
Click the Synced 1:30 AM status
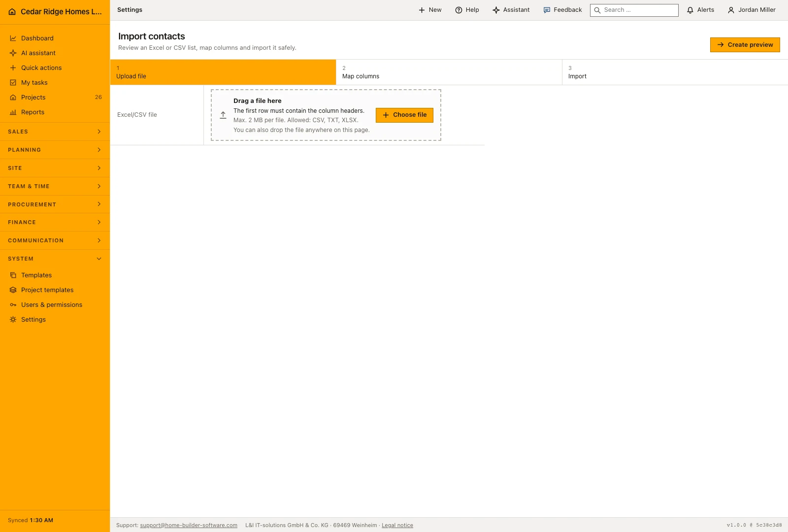point(31,520)
